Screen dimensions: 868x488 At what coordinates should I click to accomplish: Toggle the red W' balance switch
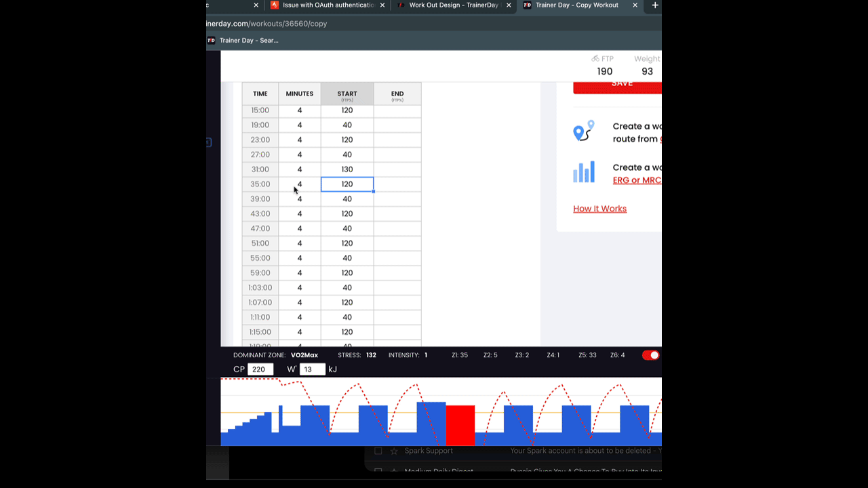coord(650,355)
